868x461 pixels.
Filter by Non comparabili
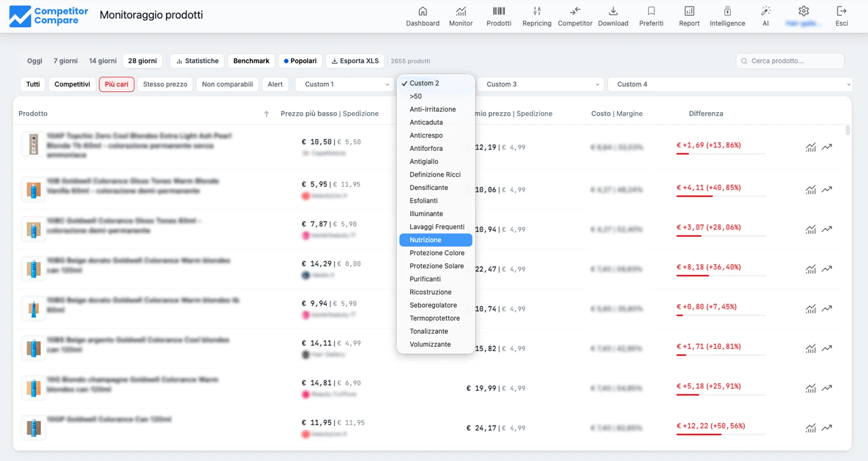[227, 85]
